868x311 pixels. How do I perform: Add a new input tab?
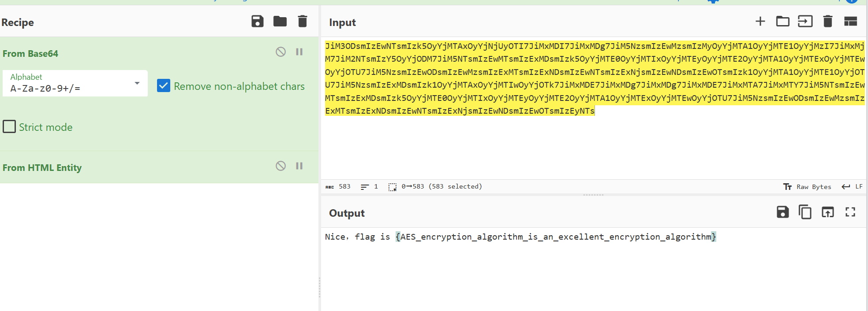pos(760,22)
